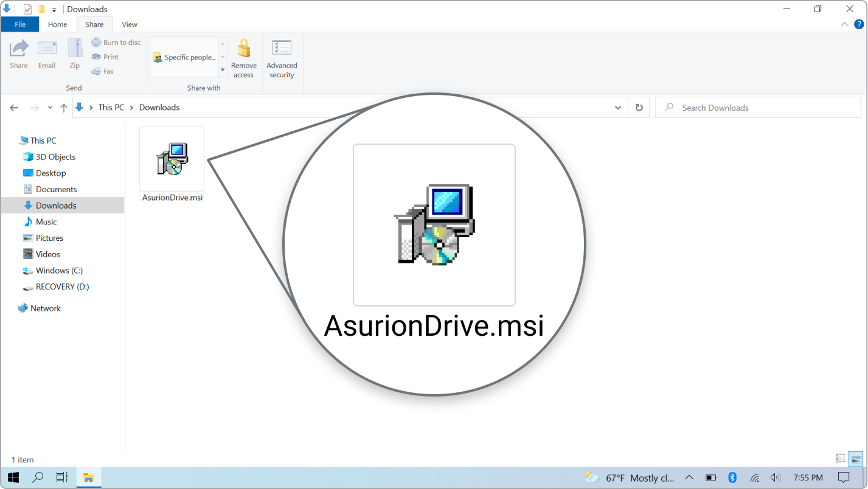
Task: Click the Remove access padlock button
Action: 244,58
